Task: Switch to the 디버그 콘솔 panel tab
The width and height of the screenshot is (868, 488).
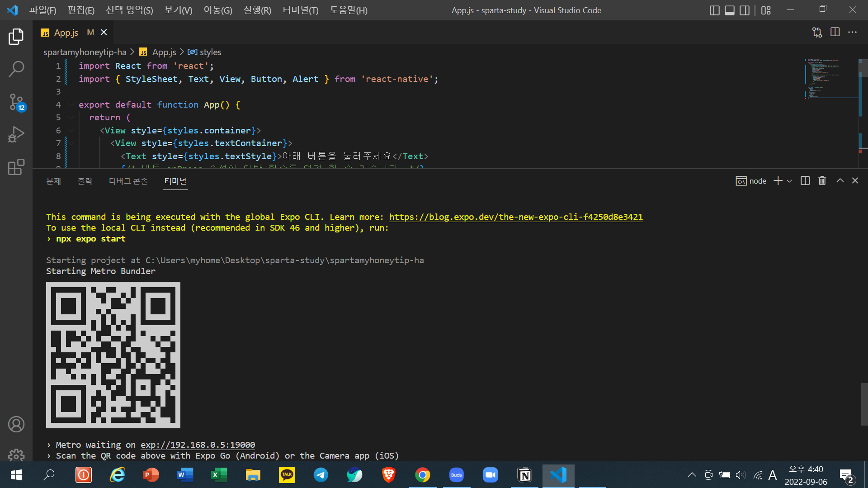Action: click(128, 181)
